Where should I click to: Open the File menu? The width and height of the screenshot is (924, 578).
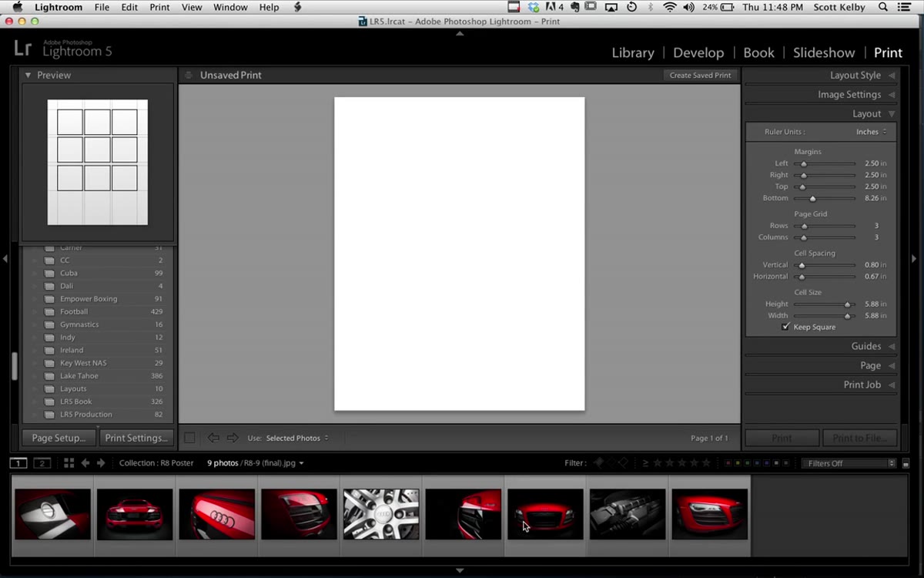pyautogui.click(x=102, y=7)
